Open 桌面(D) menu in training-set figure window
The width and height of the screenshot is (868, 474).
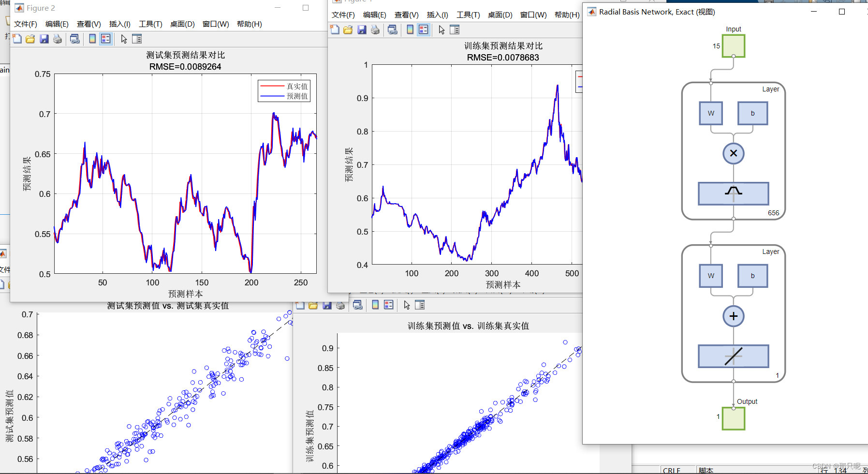pos(500,15)
